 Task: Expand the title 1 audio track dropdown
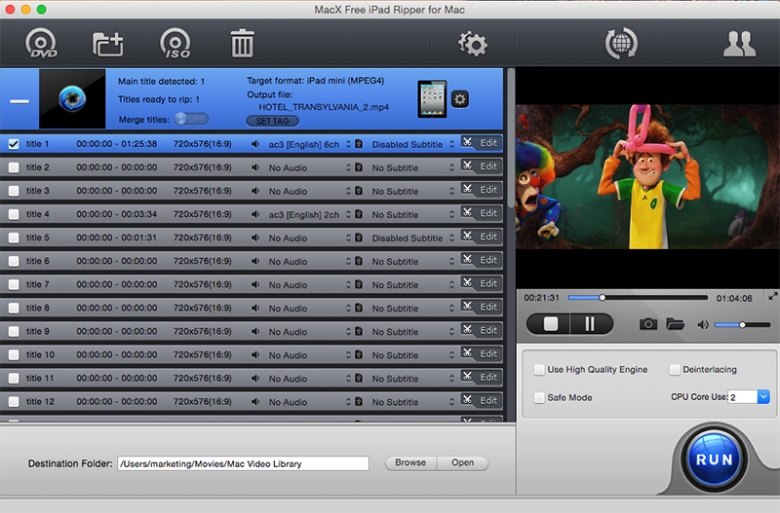coord(349,144)
